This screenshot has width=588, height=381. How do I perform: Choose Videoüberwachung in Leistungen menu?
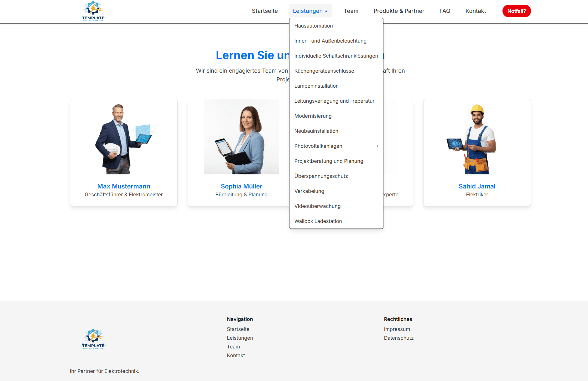pos(317,206)
